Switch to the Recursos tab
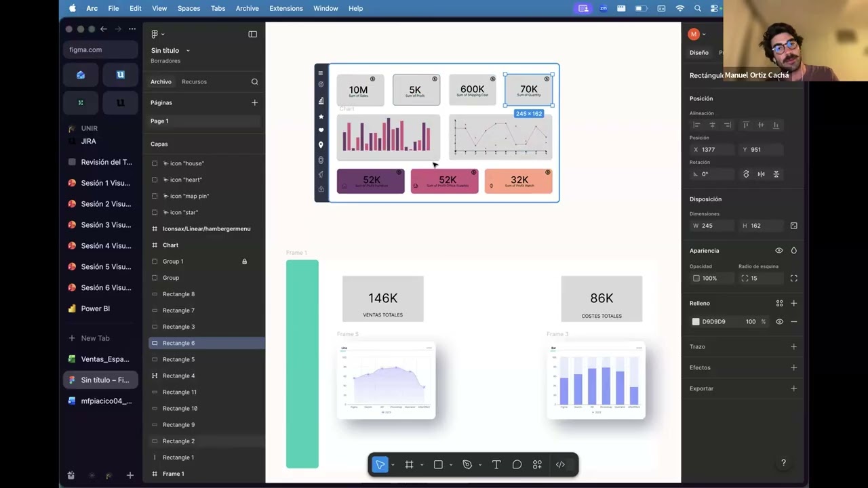Viewport: 868px width, 488px height. click(x=194, y=81)
